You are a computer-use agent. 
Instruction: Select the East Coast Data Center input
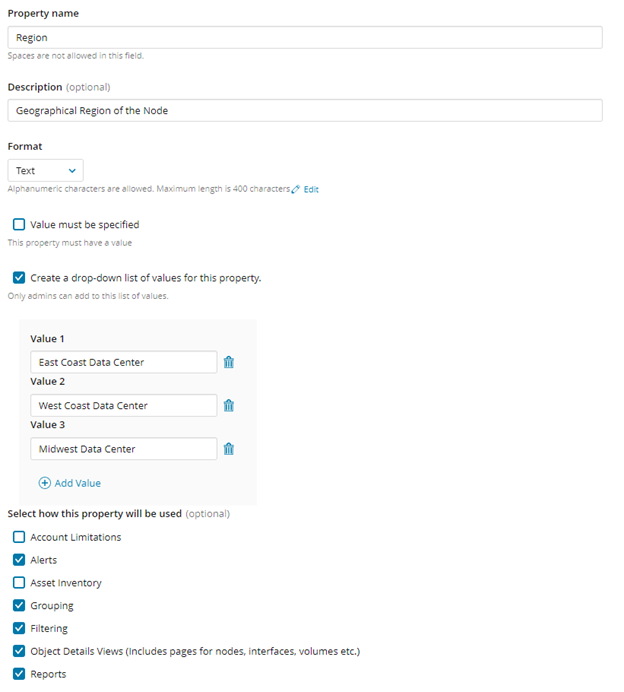click(x=123, y=362)
